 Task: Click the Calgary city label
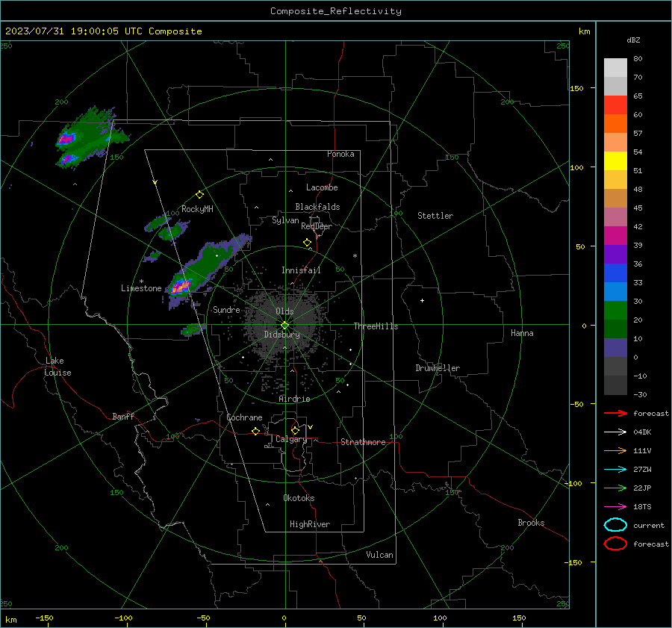click(x=291, y=439)
